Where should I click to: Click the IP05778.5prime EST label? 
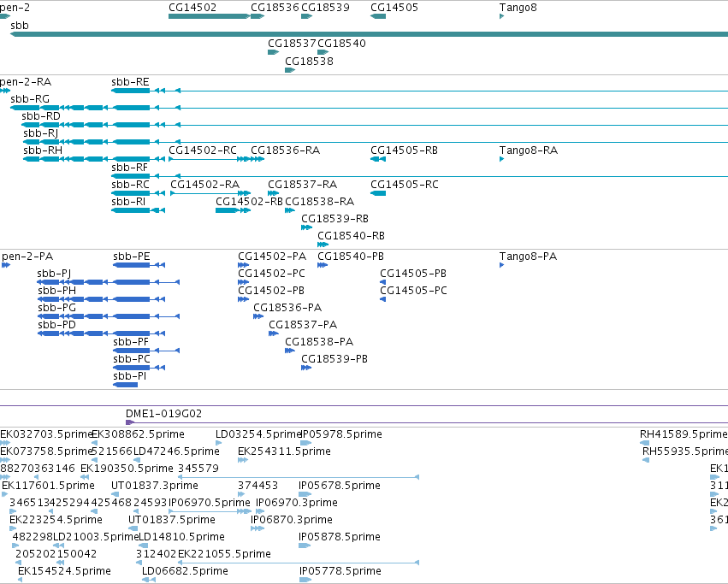[340, 571]
